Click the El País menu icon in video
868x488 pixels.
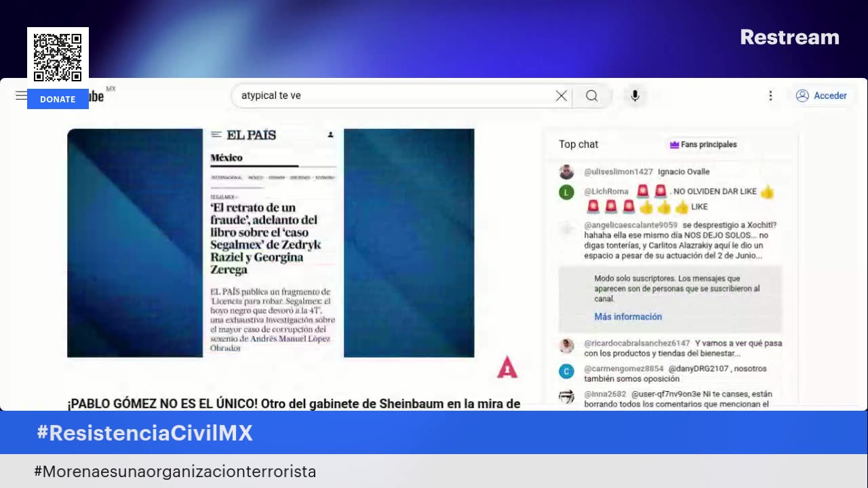coord(216,135)
